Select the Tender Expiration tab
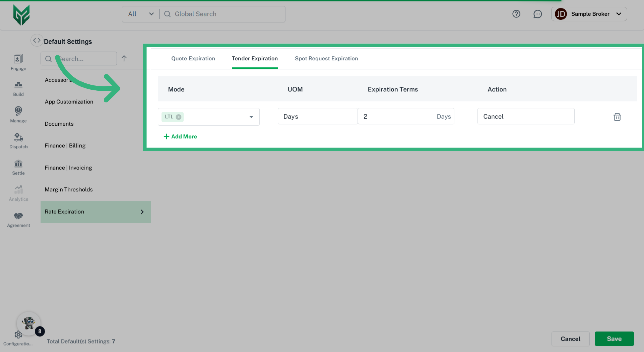644x352 pixels. click(255, 58)
